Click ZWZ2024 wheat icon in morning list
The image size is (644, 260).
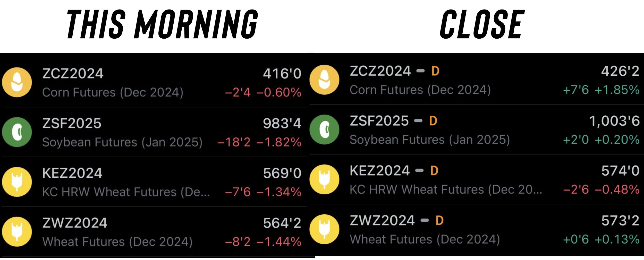coord(17,232)
